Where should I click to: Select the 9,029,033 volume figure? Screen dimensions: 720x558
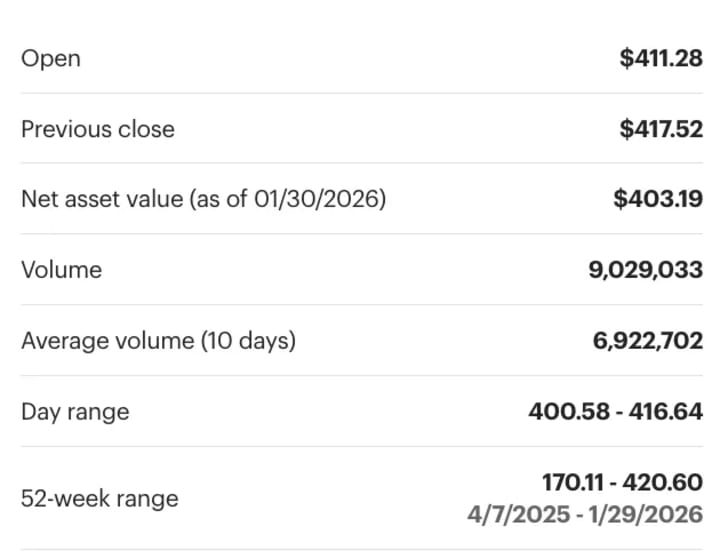(x=646, y=270)
